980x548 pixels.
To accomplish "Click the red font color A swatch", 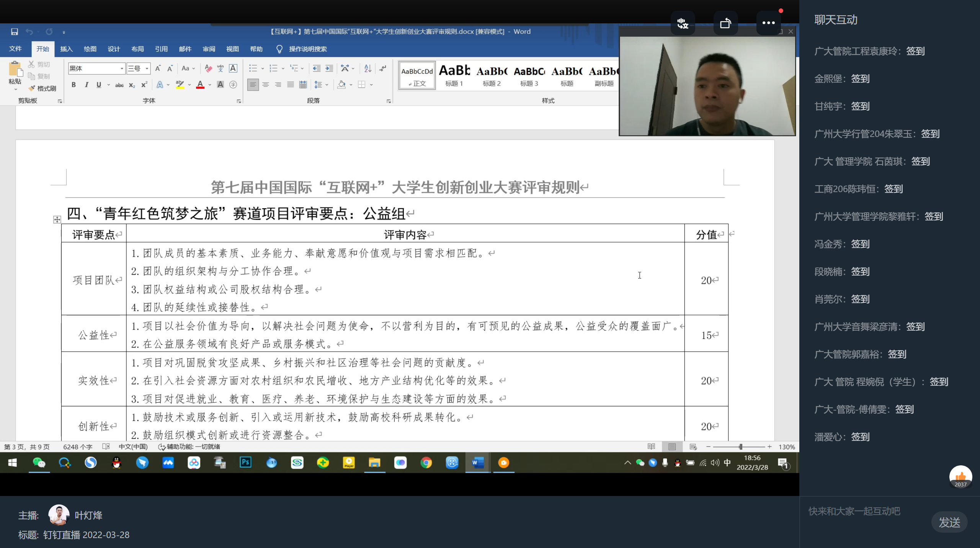I will point(200,85).
